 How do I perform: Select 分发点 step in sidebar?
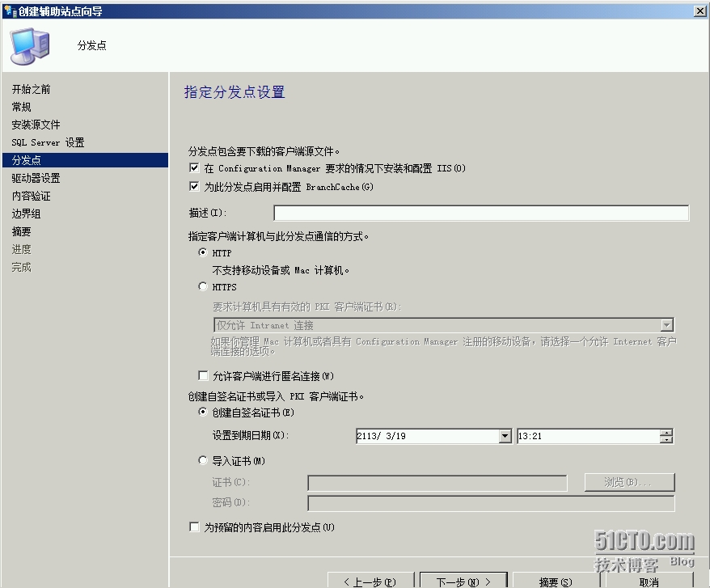(85, 160)
